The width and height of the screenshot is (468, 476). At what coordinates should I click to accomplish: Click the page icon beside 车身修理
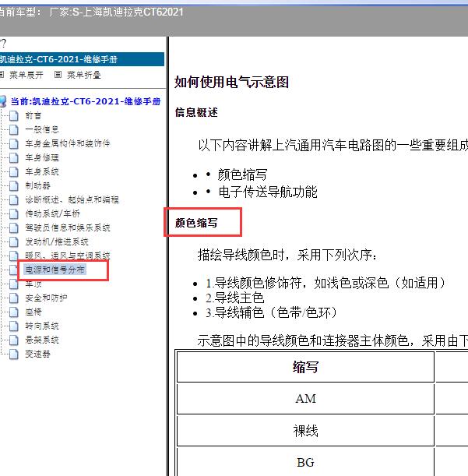[14, 157]
